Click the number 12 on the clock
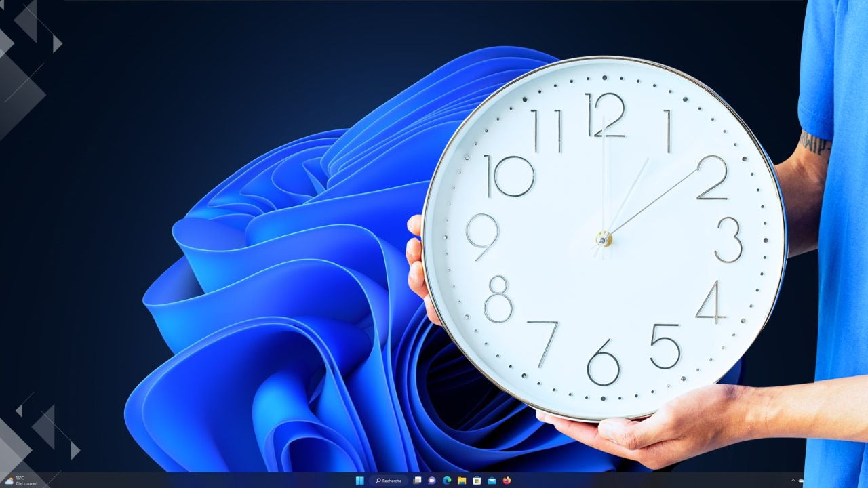The image size is (868, 488). pyautogui.click(x=605, y=115)
